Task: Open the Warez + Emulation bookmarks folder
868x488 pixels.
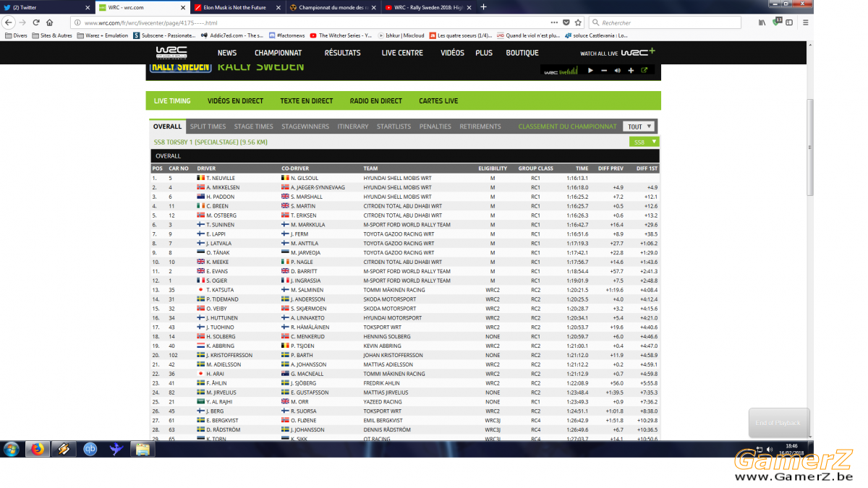Action: [x=103, y=35]
